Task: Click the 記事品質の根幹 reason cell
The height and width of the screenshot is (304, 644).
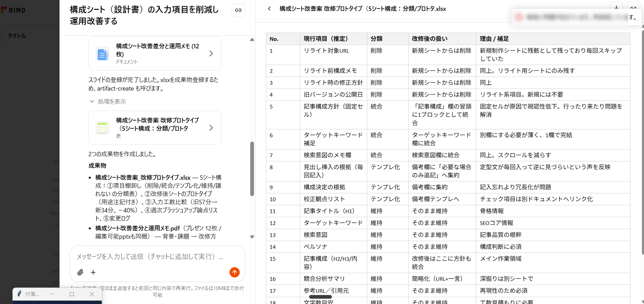Action: click(x=553, y=235)
